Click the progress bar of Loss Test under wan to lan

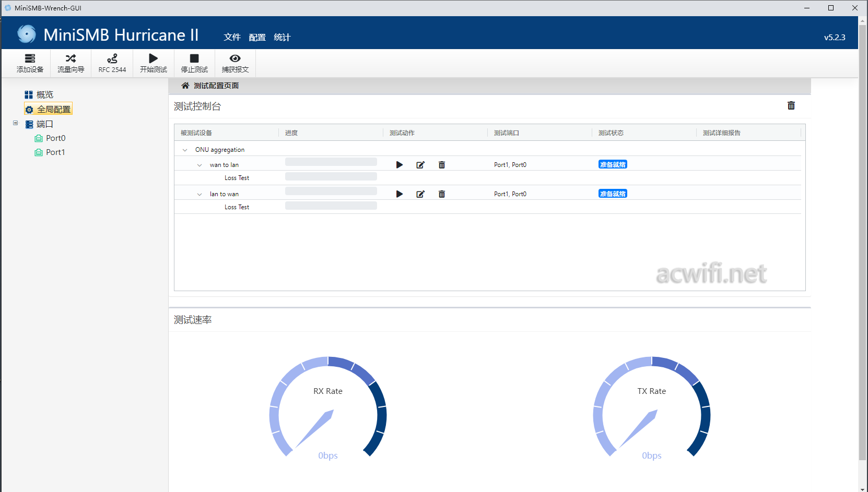(x=331, y=176)
